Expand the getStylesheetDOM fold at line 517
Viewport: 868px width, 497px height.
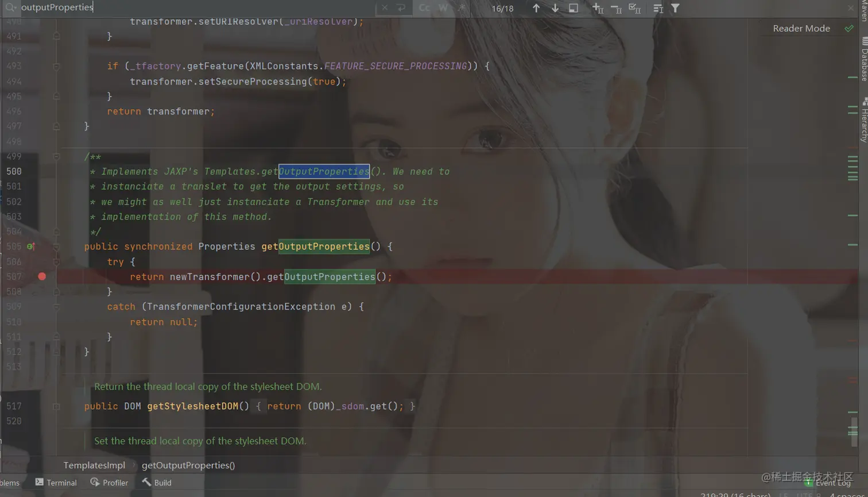click(56, 406)
